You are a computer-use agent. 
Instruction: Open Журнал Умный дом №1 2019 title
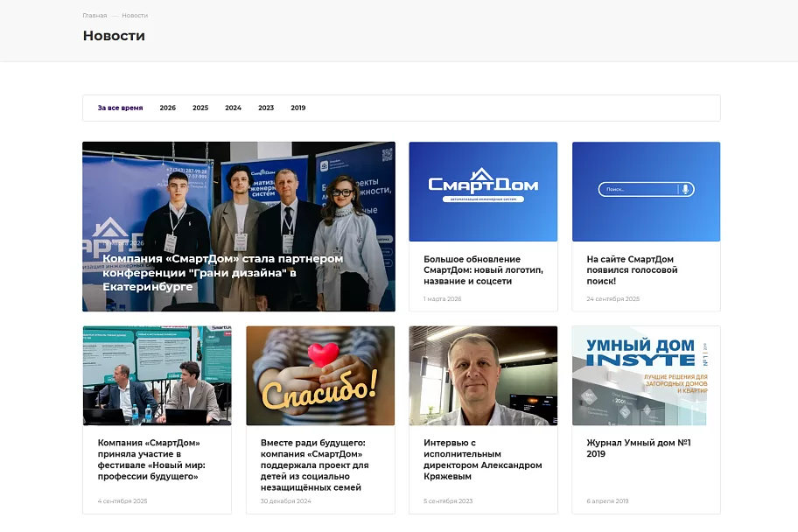(x=639, y=449)
